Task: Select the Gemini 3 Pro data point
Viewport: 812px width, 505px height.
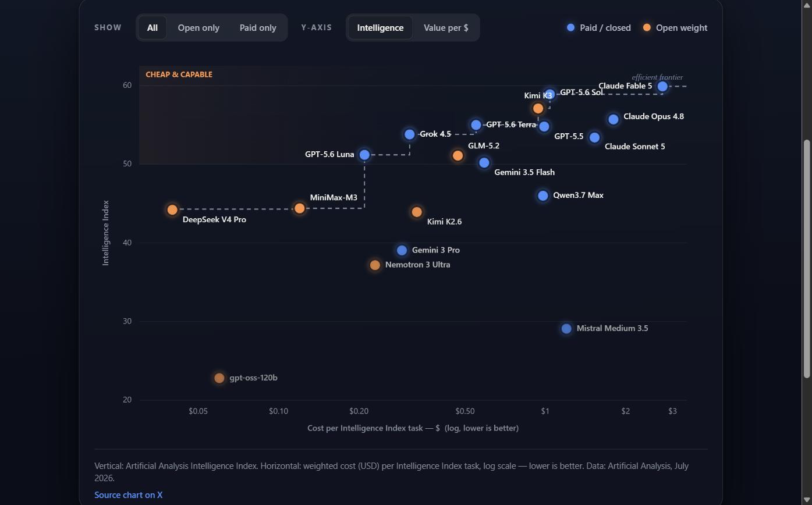Action: [x=402, y=250]
